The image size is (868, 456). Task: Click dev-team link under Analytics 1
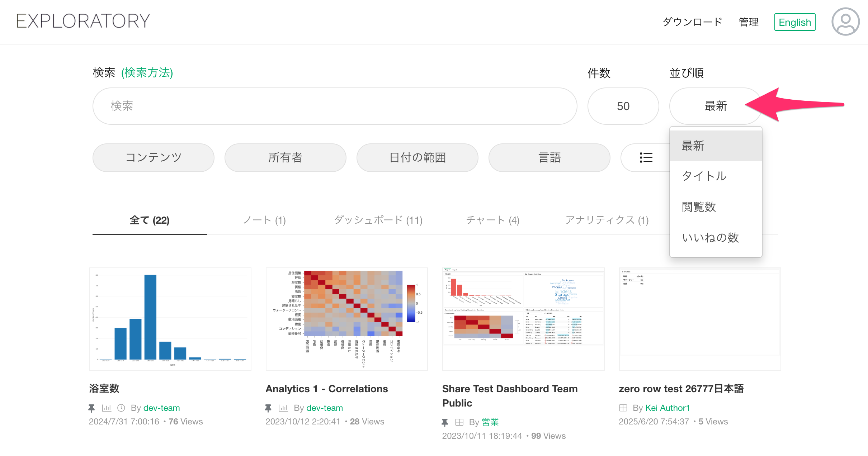coord(325,408)
